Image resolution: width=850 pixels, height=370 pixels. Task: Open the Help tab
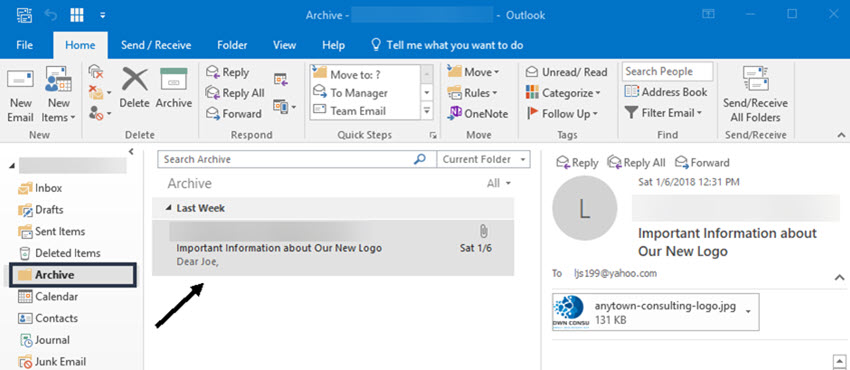(333, 46)
